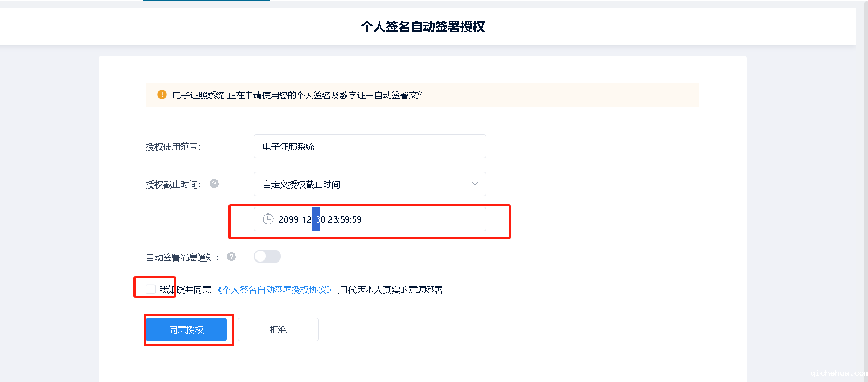
Task: Click the year 2099 in the datetime field
Action: pyautogui.click(x=289, y=219)
